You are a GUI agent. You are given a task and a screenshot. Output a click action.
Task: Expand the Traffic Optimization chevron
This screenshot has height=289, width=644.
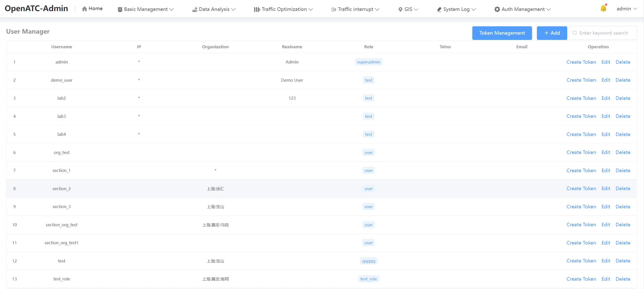tap(310, 9)
